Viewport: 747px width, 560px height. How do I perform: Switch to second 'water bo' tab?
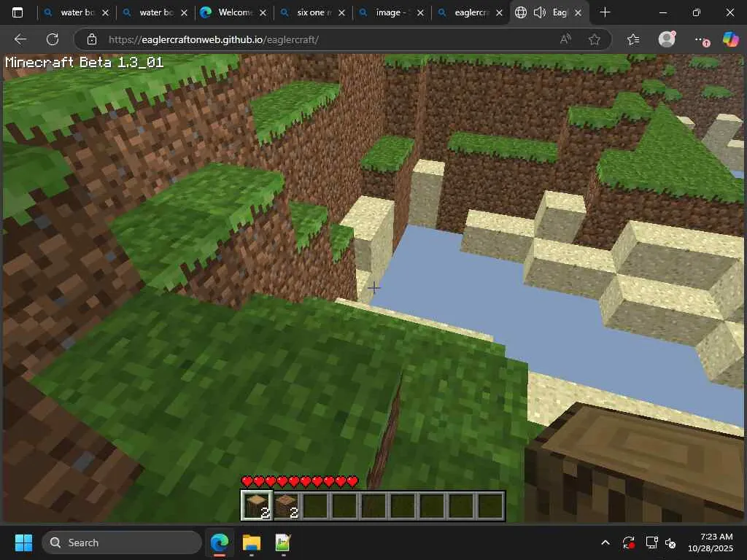[x=155, y=12]
